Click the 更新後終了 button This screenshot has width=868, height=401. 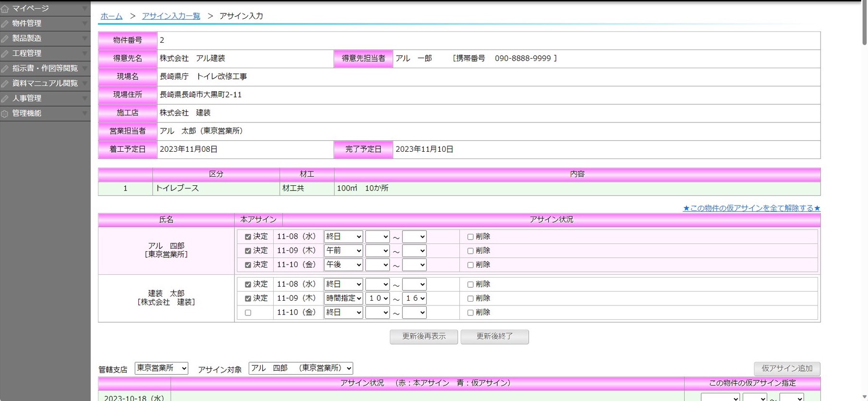pyautogui.click(x=494, y=337)
